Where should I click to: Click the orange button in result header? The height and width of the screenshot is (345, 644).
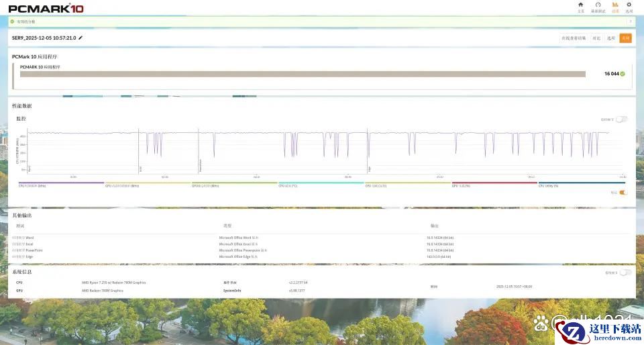tap(625, 38)
